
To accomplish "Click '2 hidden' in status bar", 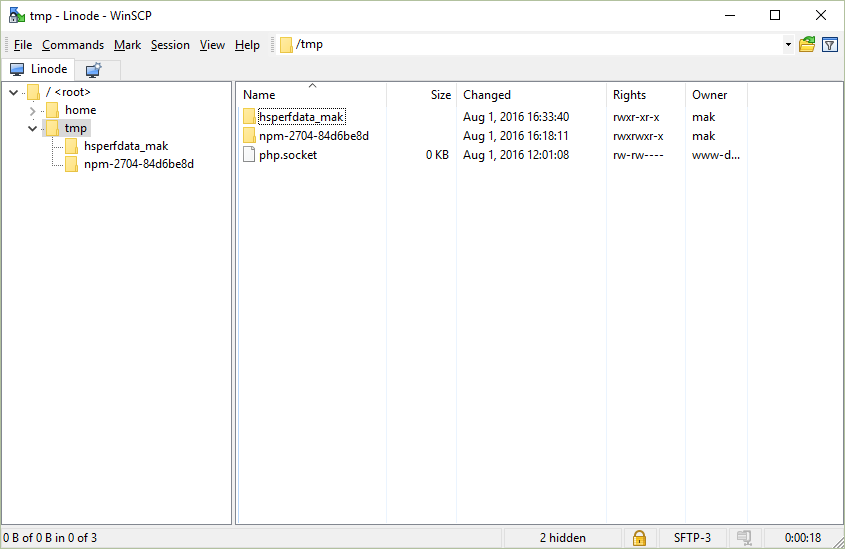I will tap(563, 538).
